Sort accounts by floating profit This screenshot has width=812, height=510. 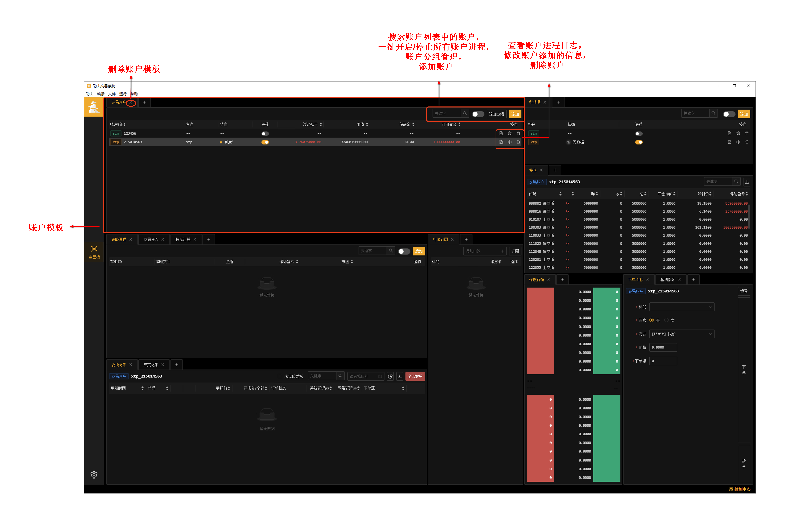(x=321, y=125)
